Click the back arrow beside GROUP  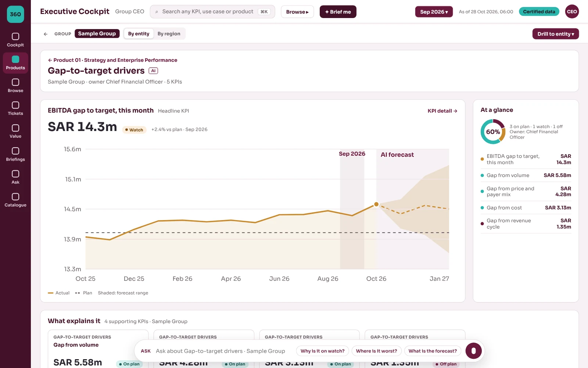point(46,34)
